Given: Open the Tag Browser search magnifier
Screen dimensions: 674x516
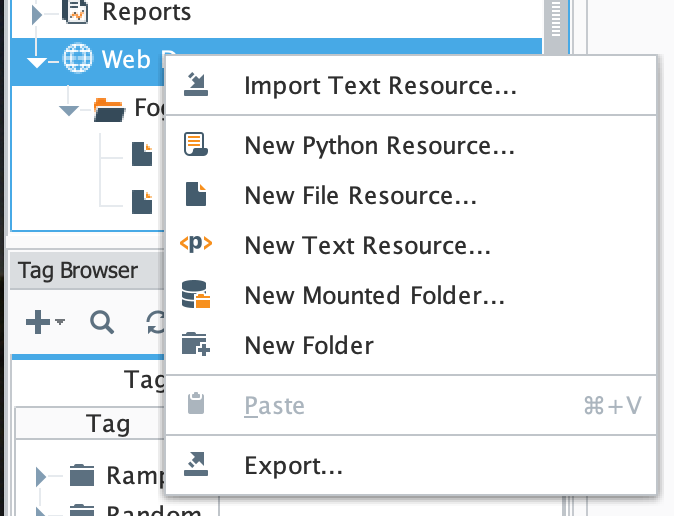Looking at the screenshot, I should coord(102,322).
